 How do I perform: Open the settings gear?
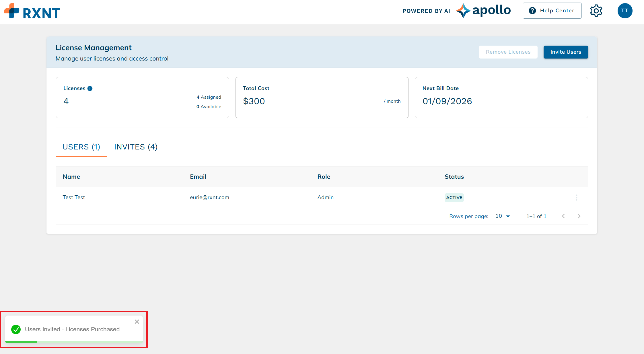pos(596,11)
